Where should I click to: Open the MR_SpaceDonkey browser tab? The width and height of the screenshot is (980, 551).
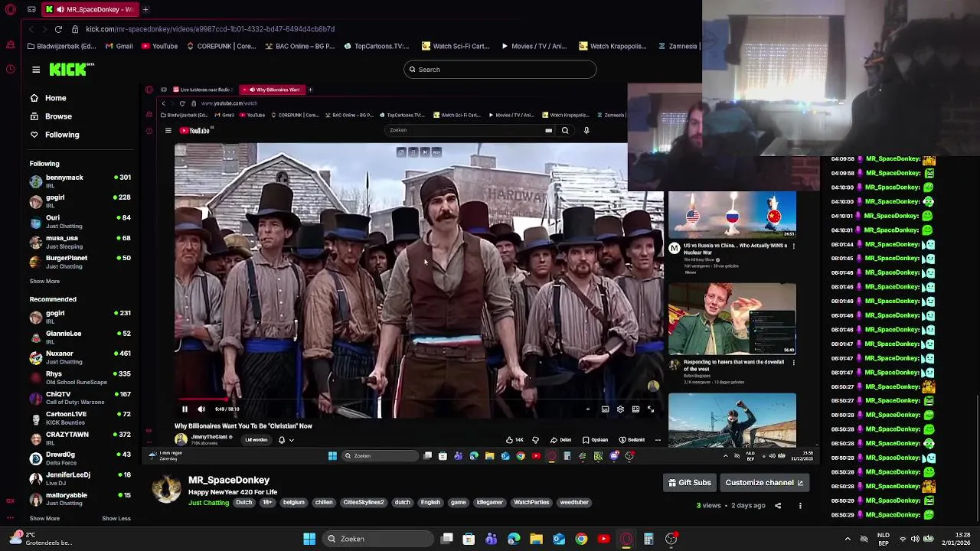pos(90,9)
